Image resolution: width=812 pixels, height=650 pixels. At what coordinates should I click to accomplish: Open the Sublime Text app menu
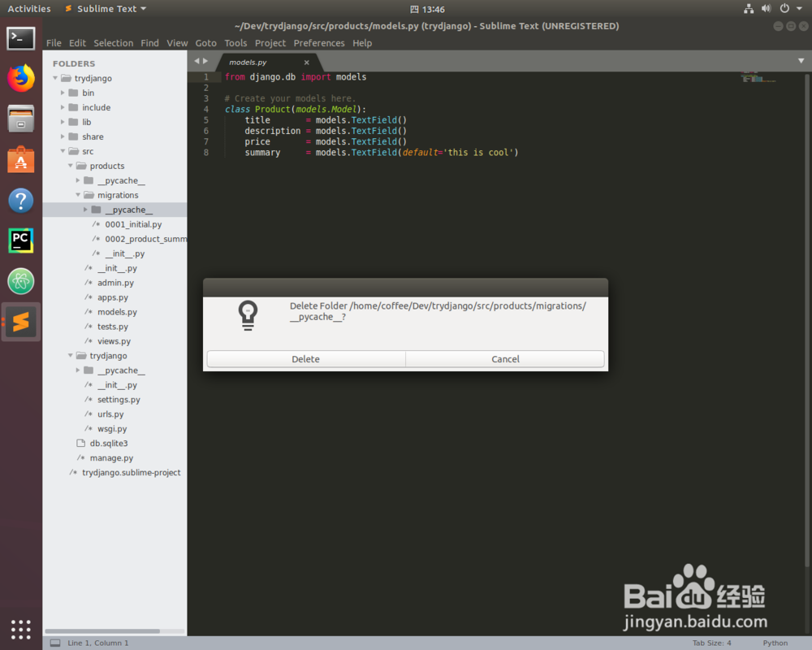point(106,9)
